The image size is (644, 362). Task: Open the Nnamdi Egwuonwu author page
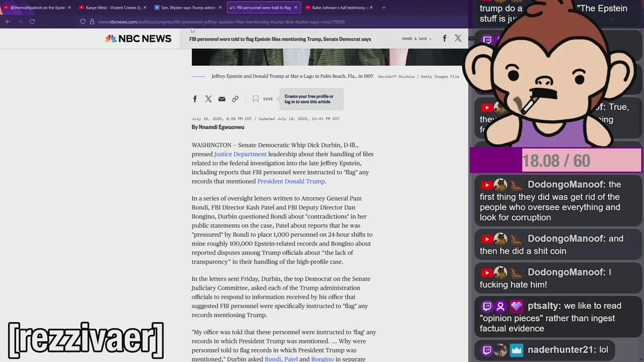tap(221, 127)
